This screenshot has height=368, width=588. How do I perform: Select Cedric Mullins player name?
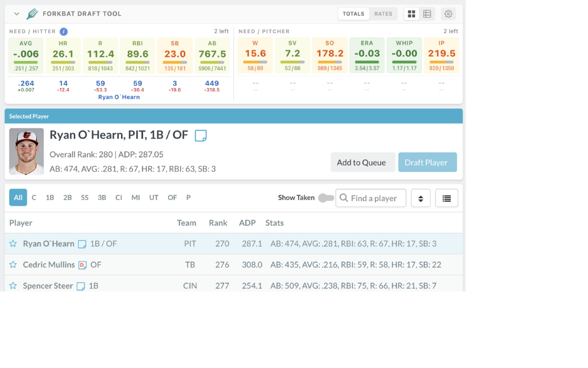49,264
